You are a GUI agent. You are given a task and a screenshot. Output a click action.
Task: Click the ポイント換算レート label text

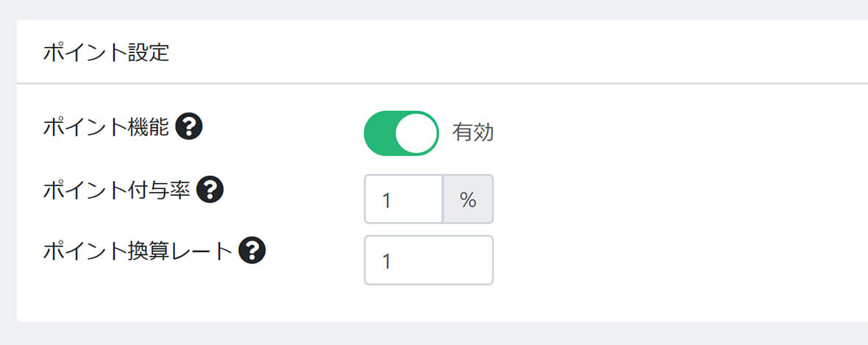138,252
